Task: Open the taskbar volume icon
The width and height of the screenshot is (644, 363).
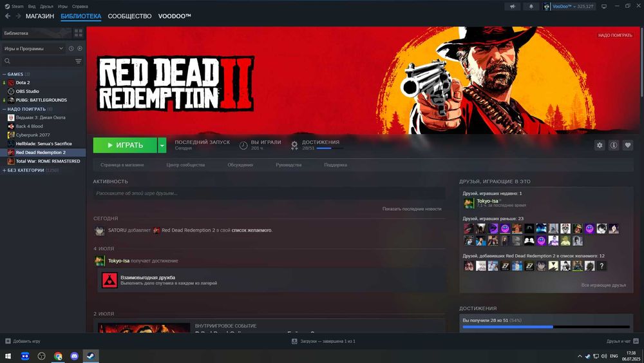Action: coord(604,356)
